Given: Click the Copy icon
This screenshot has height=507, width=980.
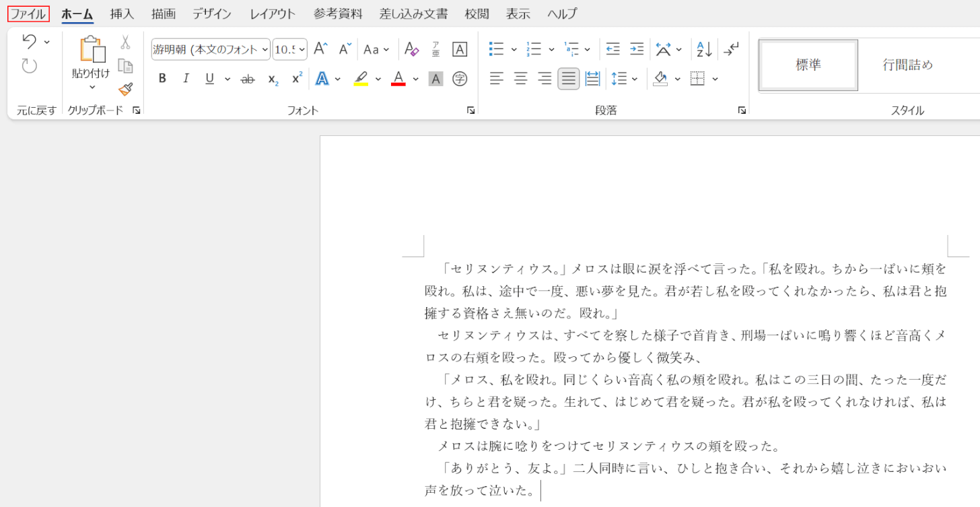Looking at the screenshot, I should (125, 66).
